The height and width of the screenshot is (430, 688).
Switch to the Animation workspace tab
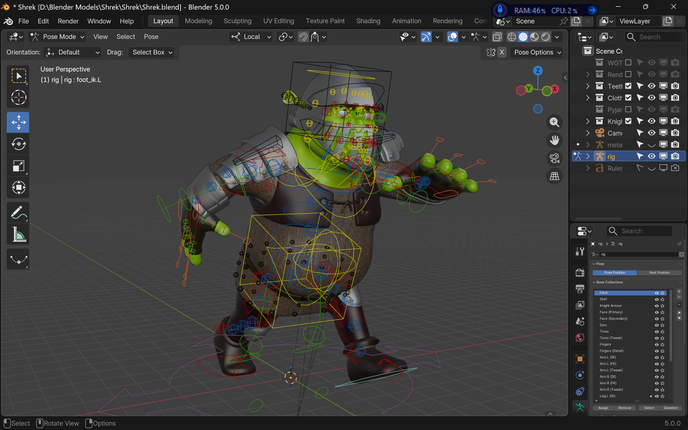click(406, 21)
